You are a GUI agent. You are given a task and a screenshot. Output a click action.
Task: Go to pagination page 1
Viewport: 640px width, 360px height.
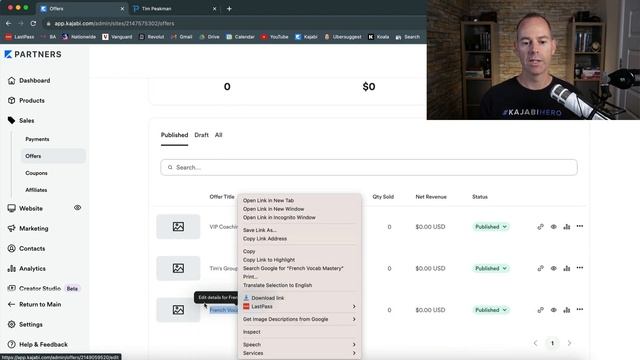tap(552, 343)
